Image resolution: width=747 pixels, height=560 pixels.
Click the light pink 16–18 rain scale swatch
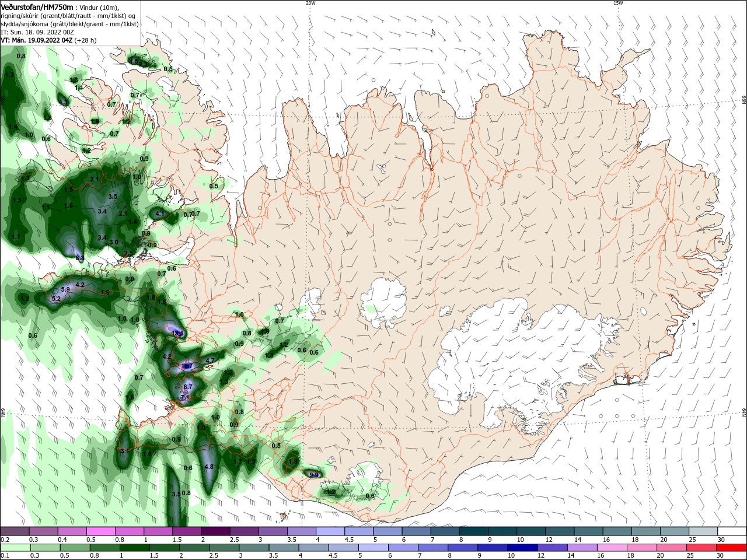point(612,547)
